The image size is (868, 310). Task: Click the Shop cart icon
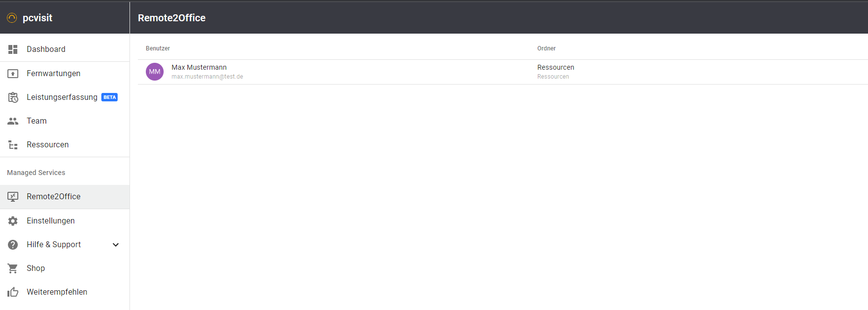pos(13,268)
